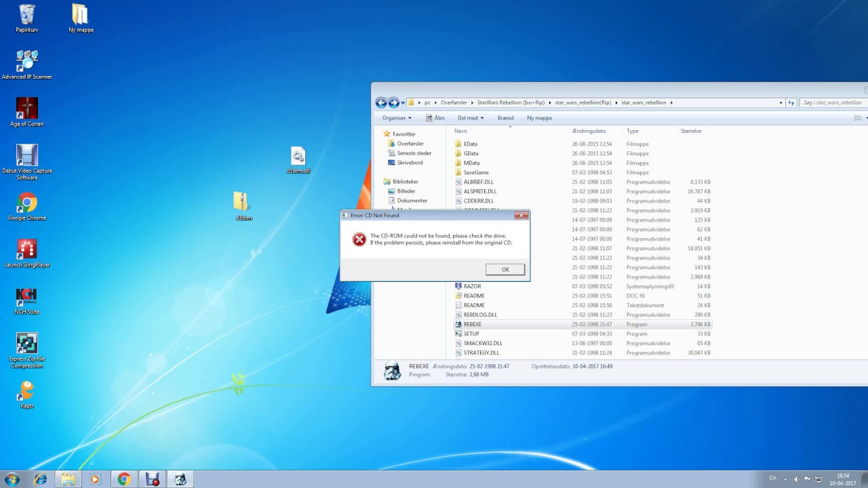This screenshot has width=868, height=488.
Task: Open the Organiser menu
Action: click(x=397, y=118)
